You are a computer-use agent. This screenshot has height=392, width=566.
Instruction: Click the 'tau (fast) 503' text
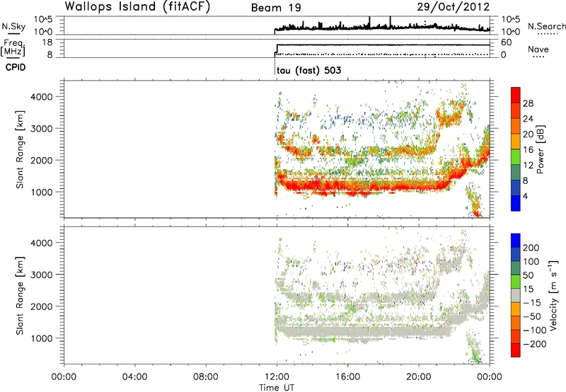coord(308,70)
